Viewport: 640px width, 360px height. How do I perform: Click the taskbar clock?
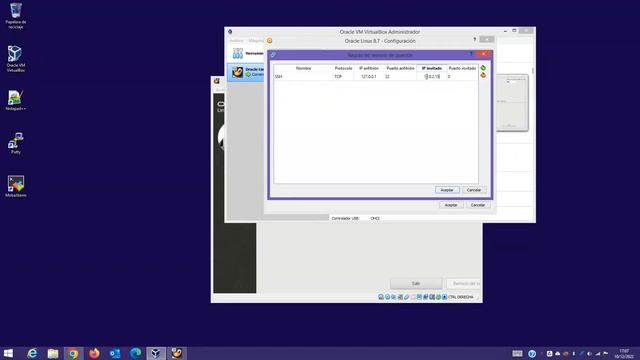click(624, 354)
